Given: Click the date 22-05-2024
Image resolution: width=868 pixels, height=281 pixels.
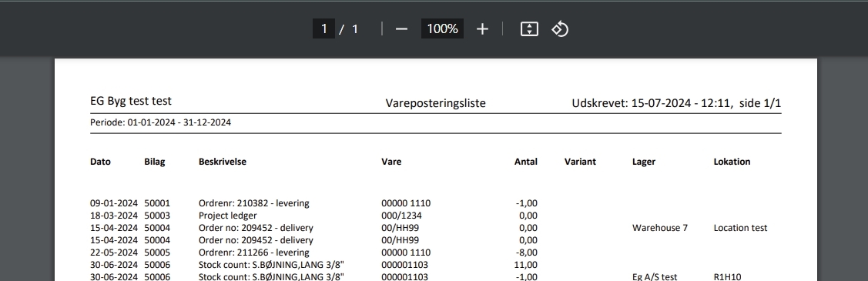Looking at the screenshot, I should pos(114,253).
